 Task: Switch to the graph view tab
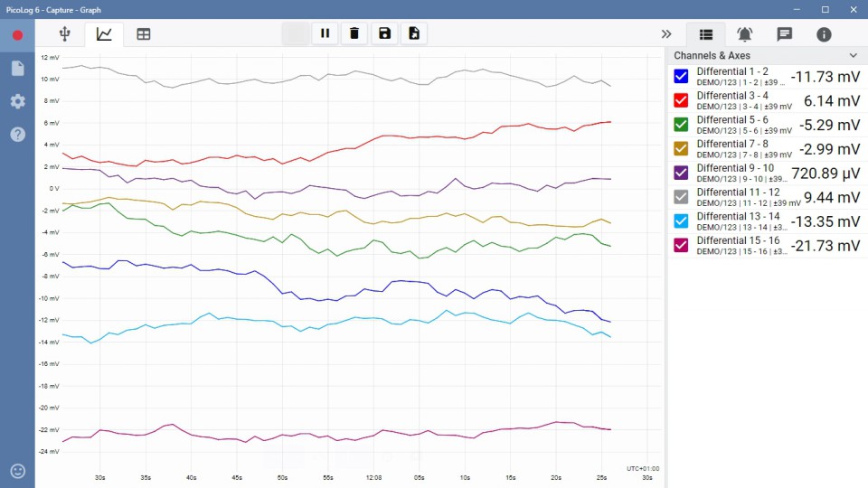[x=104, y=34]
